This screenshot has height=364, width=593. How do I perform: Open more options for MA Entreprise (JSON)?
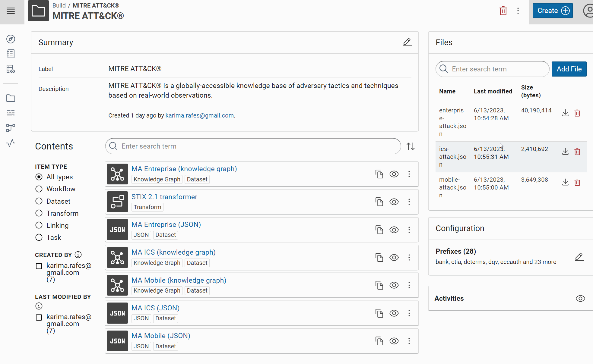pyautogui.click(x=409, y=230)
